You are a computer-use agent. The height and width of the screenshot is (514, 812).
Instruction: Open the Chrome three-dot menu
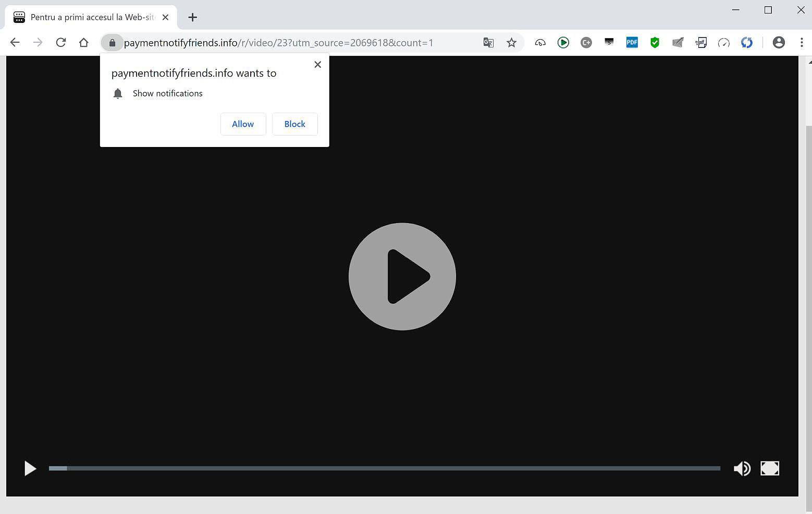pos(802,43)
